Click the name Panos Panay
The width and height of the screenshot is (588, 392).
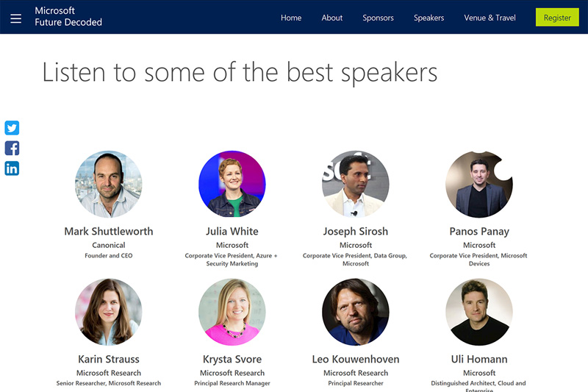click(479, 232)
